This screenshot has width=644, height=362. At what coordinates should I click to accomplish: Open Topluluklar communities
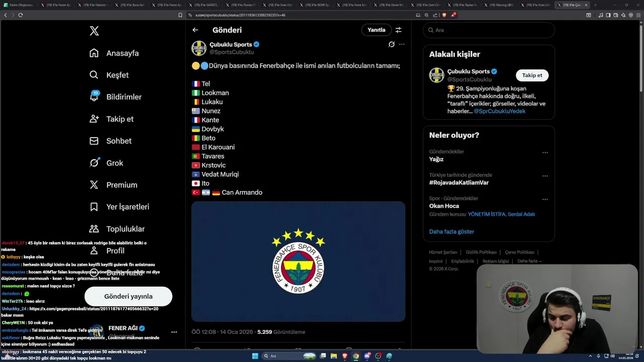coord(117,229)
